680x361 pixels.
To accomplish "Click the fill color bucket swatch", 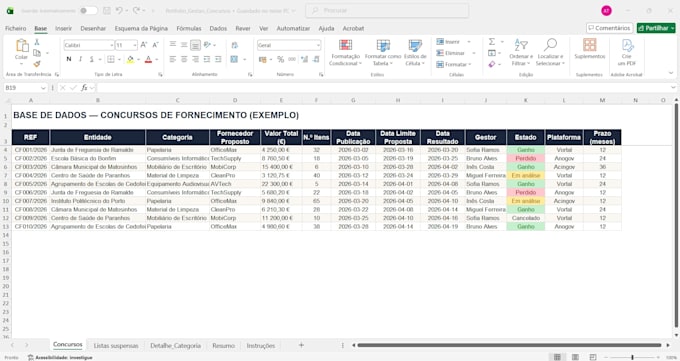I will (130, 59).
